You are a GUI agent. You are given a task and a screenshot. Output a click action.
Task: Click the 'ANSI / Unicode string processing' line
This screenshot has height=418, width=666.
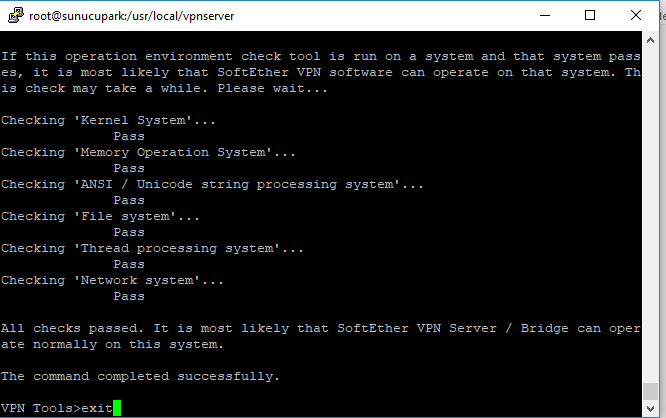click(x=212, y=184)
